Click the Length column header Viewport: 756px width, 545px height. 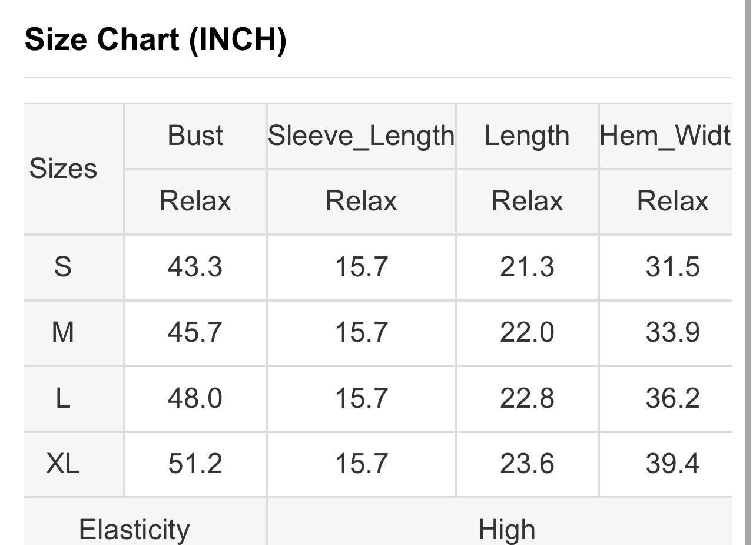point(527,136)
